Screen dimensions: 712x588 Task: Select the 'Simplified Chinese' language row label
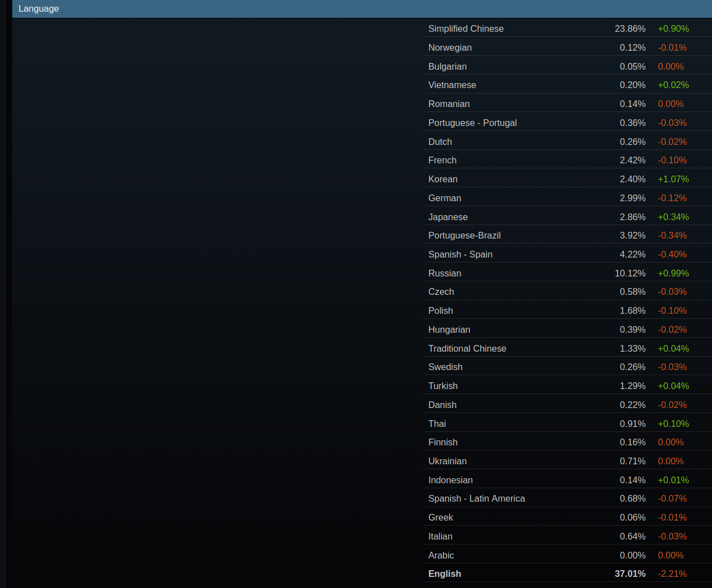pyautogui.click(x=466, y=28)
